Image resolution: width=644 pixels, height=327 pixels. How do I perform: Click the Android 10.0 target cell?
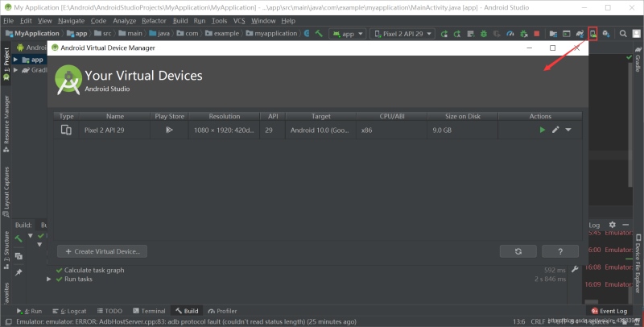320,130
